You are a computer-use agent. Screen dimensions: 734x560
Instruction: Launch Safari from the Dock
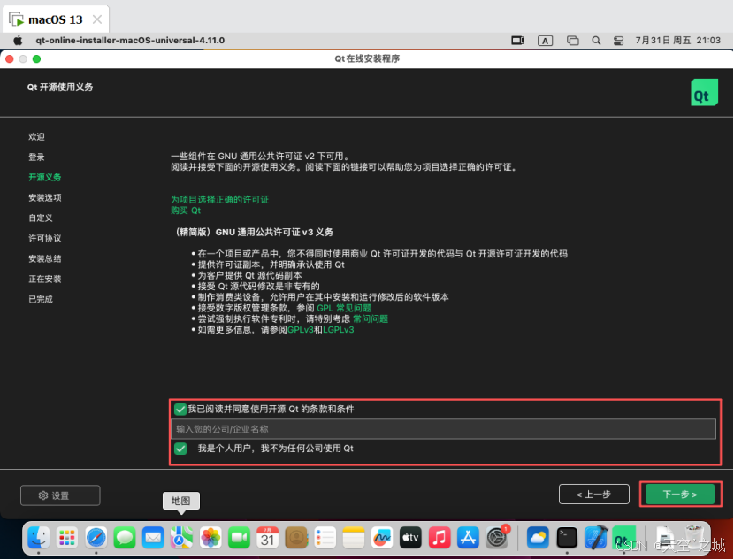tap(96, 538)
